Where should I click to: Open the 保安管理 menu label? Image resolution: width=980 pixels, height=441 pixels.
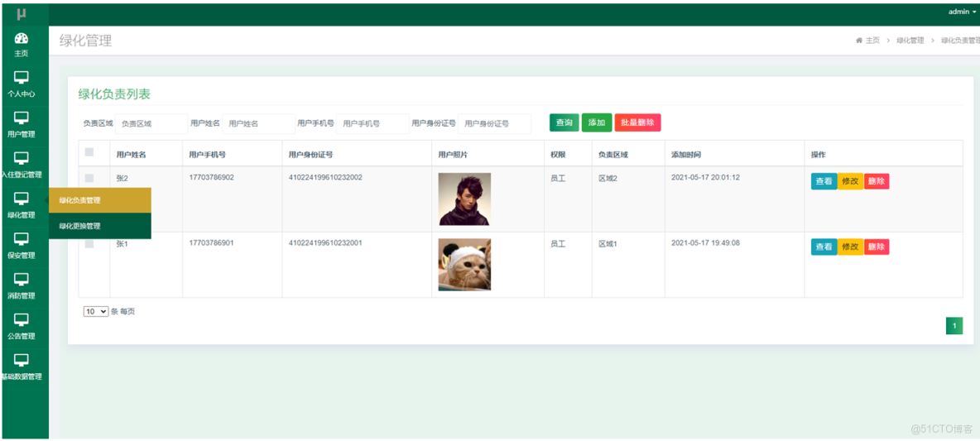(22, 256)
